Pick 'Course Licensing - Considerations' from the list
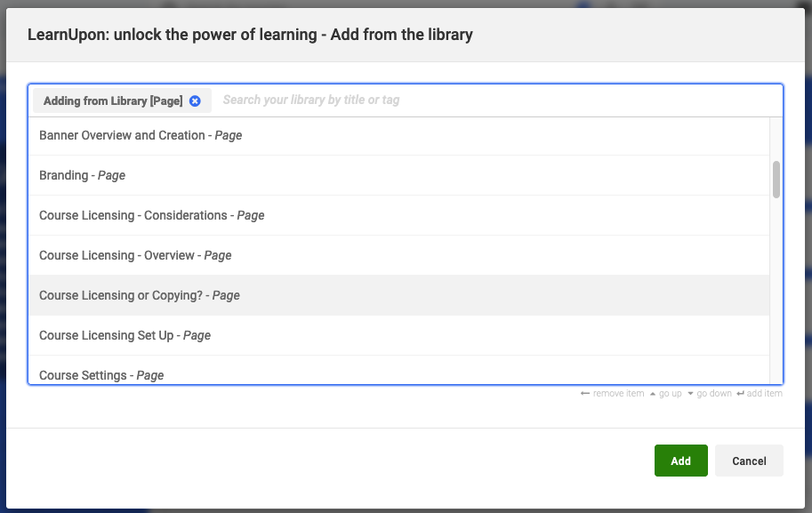Screen dimensions: 812x513 click(x=151, y=215)
